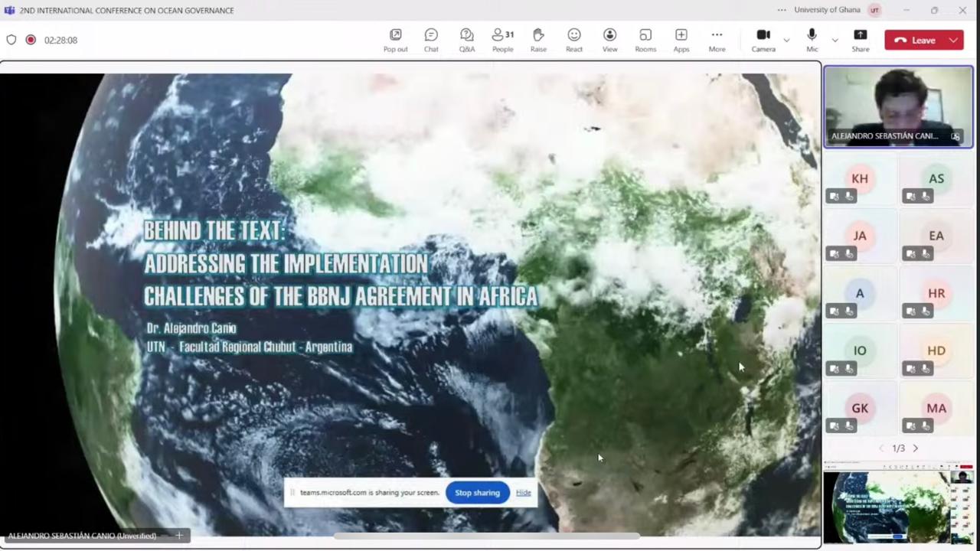Screen dimensions: 980x551
Task: Click plus icon beside presenter name label
Action: pyautogui.click(x=179, y=536)
